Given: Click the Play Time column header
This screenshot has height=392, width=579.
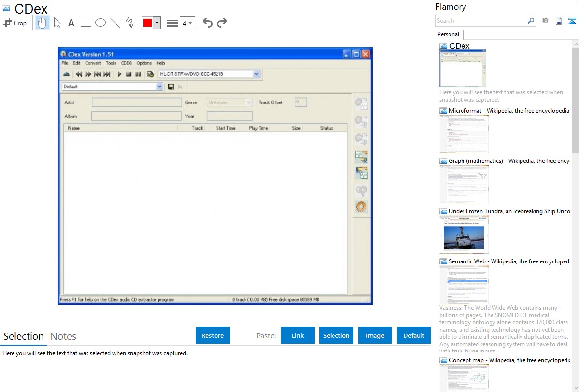Looking at the screenshot, I should (259, 128).
